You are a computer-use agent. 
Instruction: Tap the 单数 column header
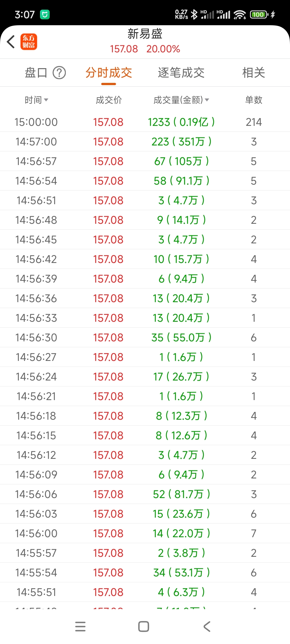click(254, 100)
